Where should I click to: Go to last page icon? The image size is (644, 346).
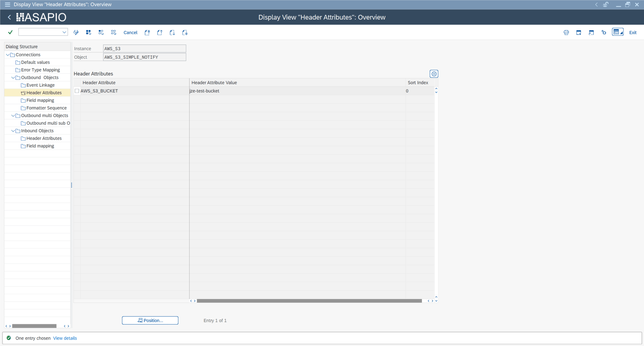185,33
